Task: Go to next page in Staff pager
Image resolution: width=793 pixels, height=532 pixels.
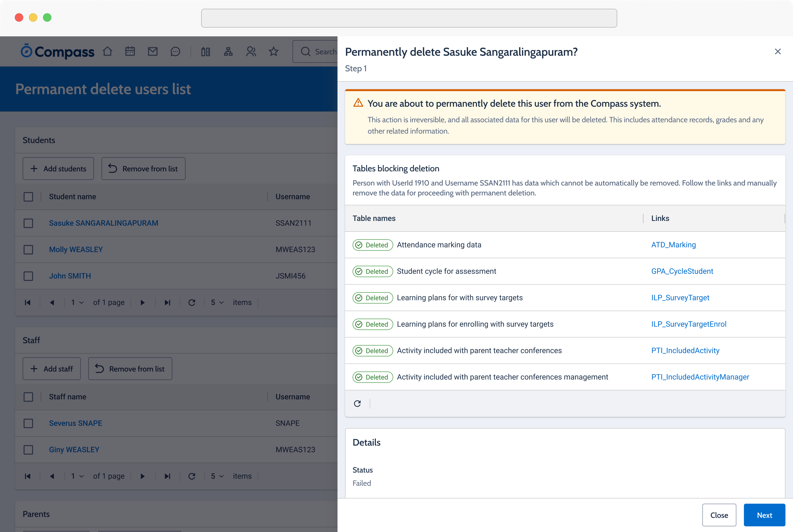Action: pos(142,476)
